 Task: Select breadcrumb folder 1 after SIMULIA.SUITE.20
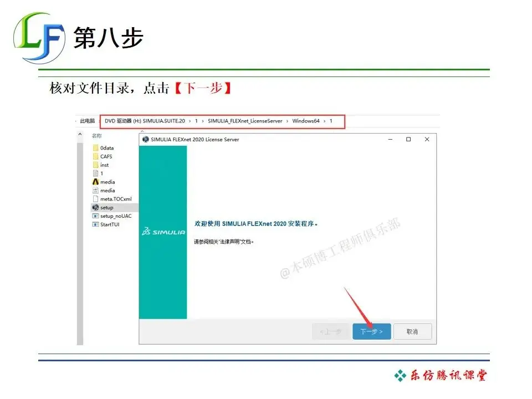196,121
